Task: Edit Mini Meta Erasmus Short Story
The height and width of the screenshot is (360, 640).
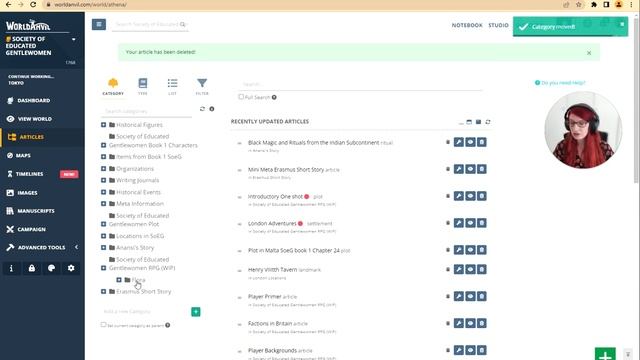Action: coord(459,169)
